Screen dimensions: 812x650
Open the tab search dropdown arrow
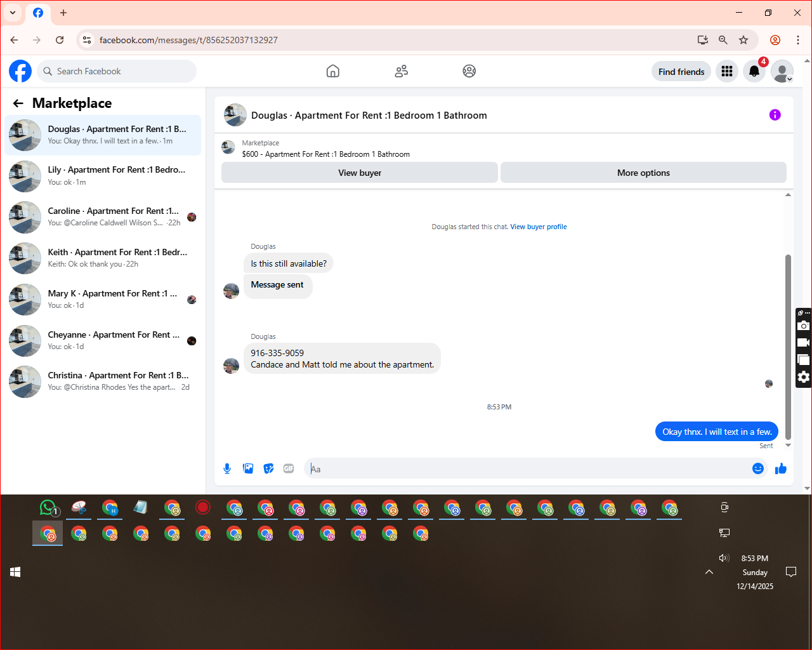(12, 13)
